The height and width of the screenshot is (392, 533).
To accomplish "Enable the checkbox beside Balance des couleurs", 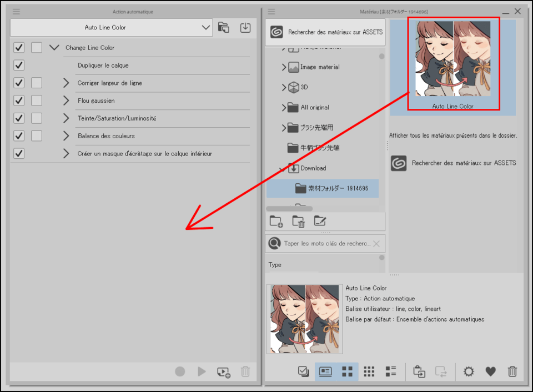I will [36, 135].
